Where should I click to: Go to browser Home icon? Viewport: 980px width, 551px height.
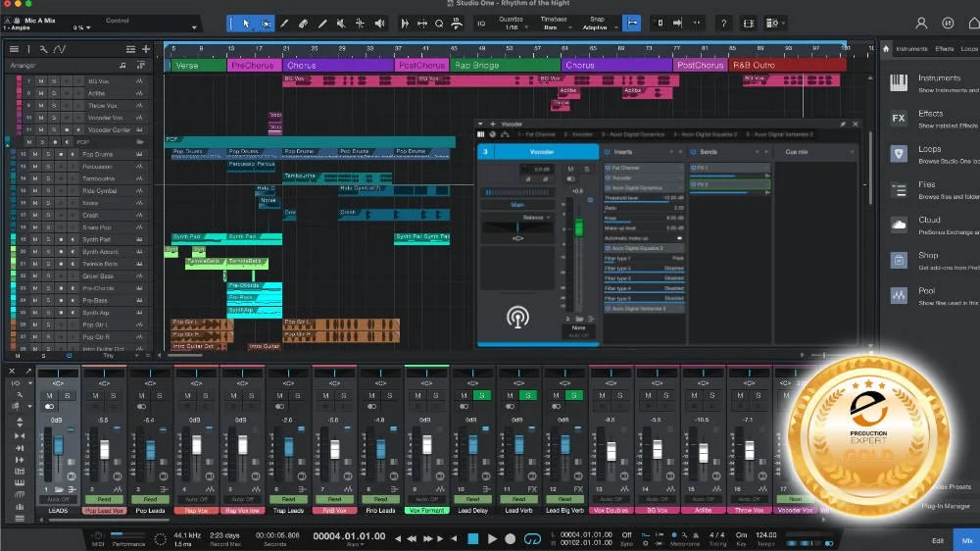tap(886, 48)
